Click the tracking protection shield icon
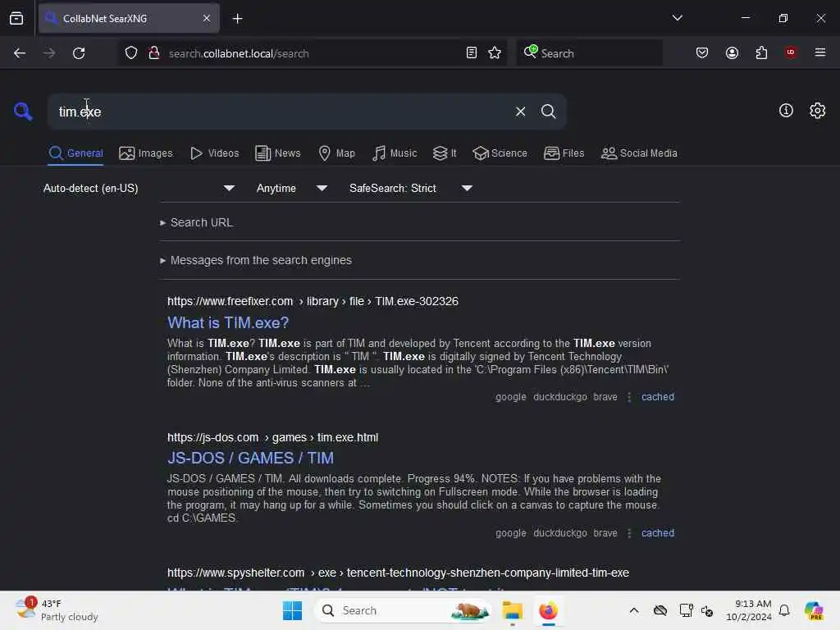Viewport: 840px width, 630px height. [x=130, y=53]
